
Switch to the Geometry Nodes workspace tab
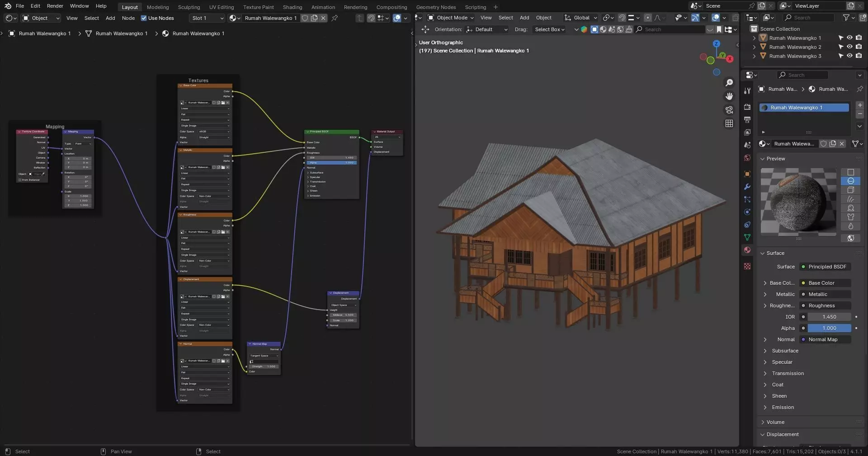(x=436, y=7)
